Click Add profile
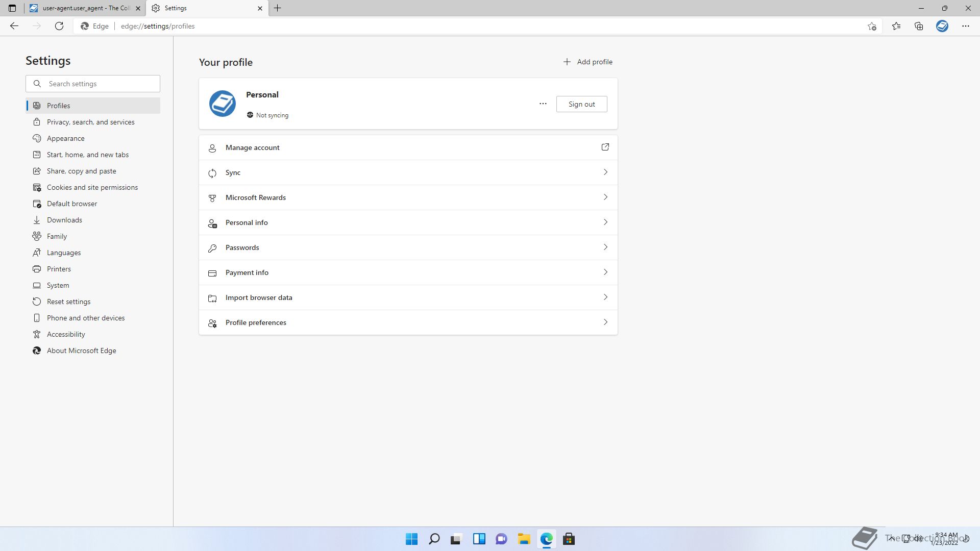The height and width of the screenshot is (551, 980). coord(587,62)
